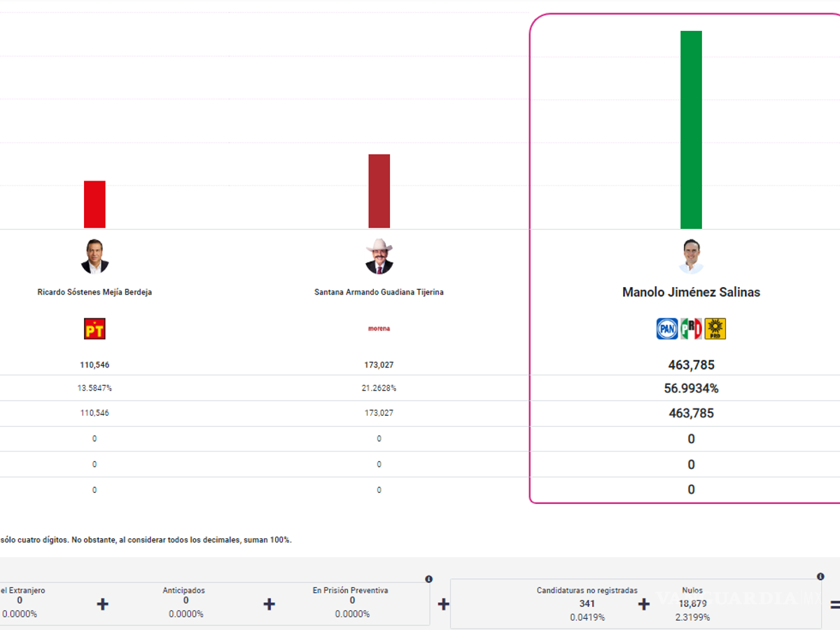The width and height of the screenshot is (840, 630).
Task: Click the PRI party logo
Action: coord(691,328)
